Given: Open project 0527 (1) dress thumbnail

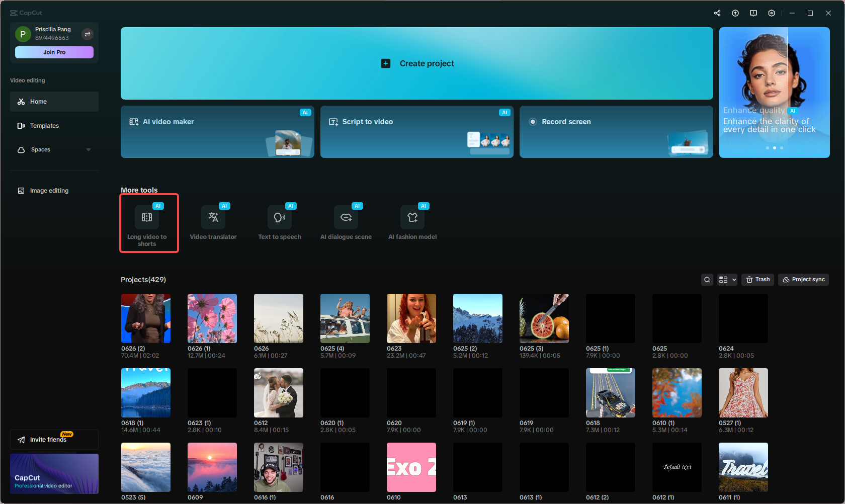Looking at the screenshot, I should pos(743,393).
